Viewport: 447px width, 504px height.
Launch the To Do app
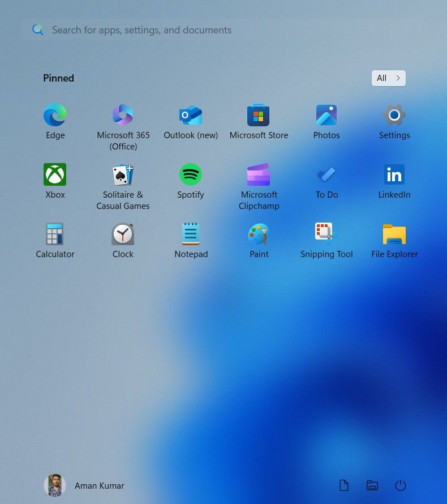(x=326, y=174)
